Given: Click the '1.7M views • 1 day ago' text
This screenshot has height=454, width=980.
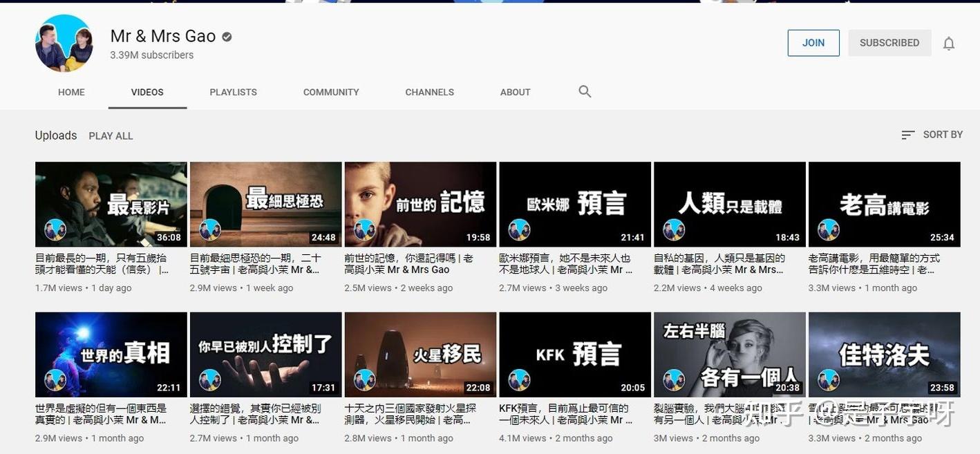Looking at the screenshot, I should pyautogui.click(x=84, y=288).
